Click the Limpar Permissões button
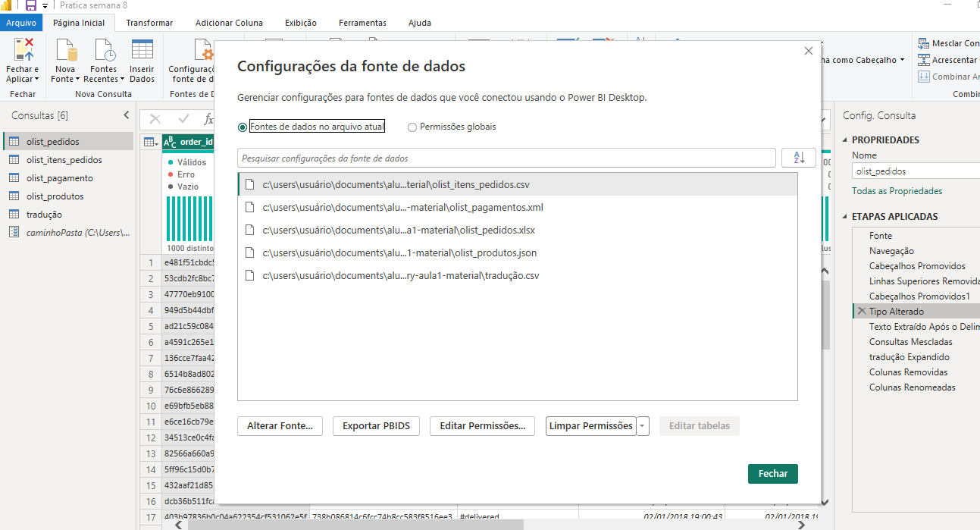The width and height of the screenshot is (980, 530). coord(591,426)
